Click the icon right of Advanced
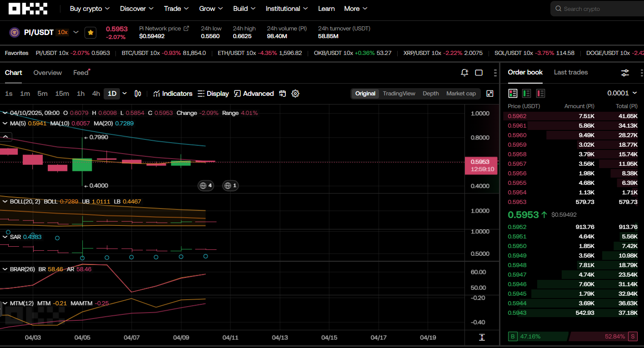 [x=283, y=94]
